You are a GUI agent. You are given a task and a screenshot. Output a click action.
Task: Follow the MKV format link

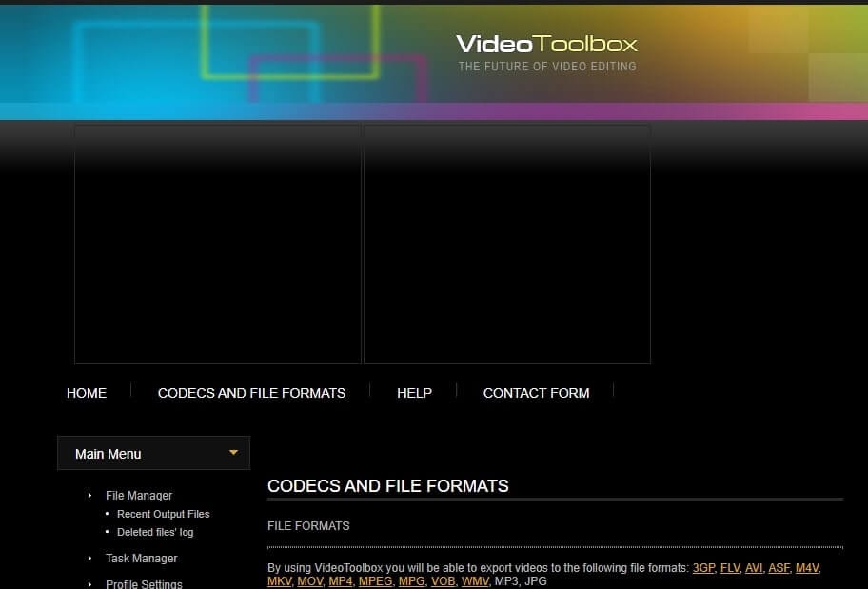click(x=279, y=581)
